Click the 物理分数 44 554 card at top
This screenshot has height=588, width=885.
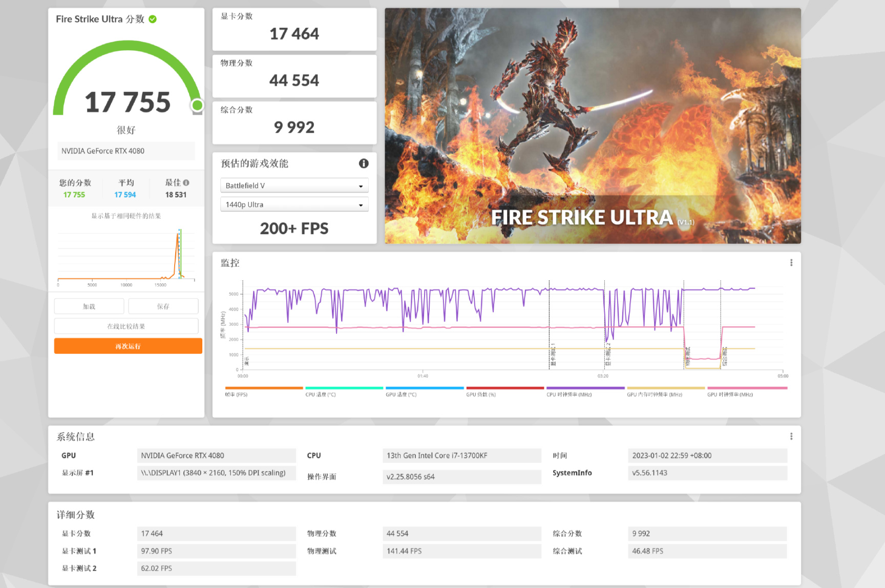click(x=294, y=76)
